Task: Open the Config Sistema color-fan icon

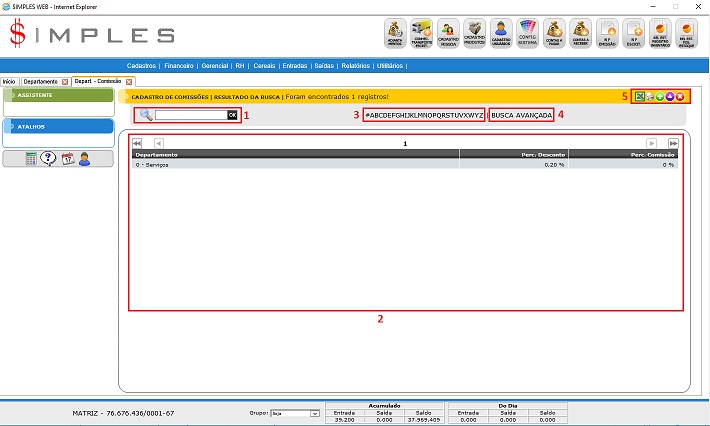Action: [528, 33]
